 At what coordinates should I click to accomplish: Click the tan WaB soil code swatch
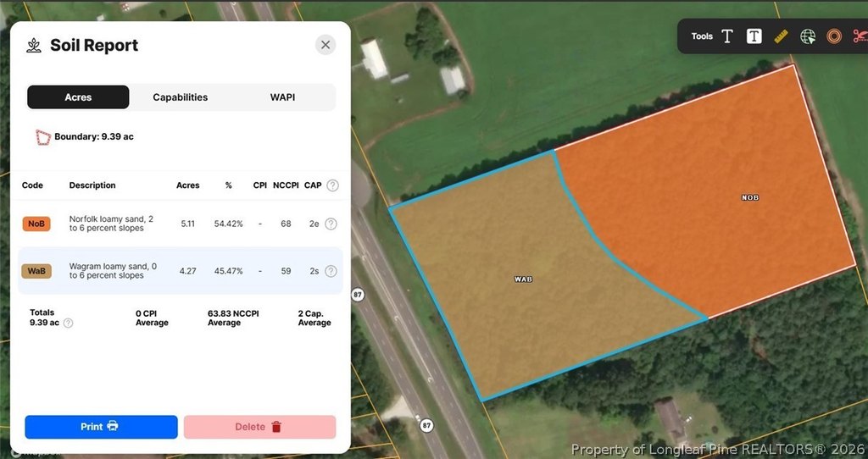[x=36, y=271]
